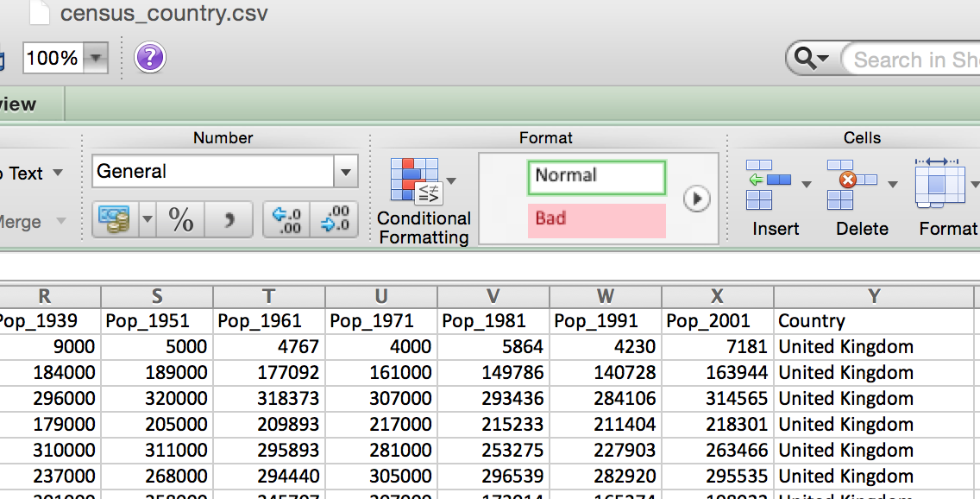Screen dimensions: 980x499
Task: Apply comma thousands separator style
Action: (229, 220)
